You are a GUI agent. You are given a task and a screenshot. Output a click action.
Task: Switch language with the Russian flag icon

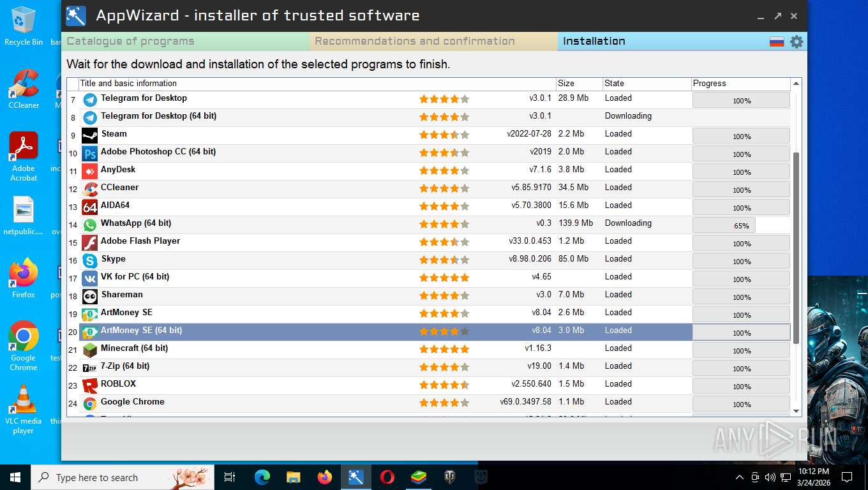coord(777,41)
